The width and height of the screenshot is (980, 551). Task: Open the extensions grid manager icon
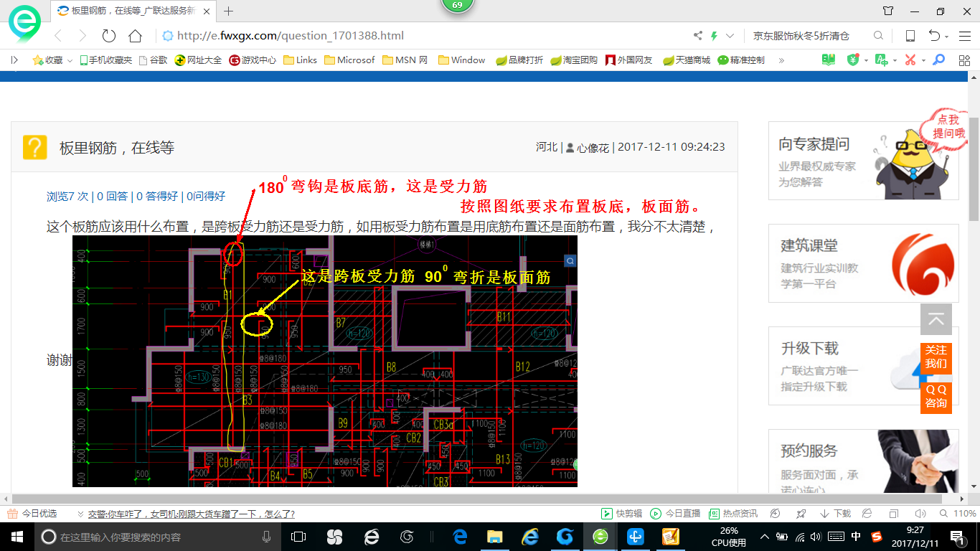[x=964, y=60]
